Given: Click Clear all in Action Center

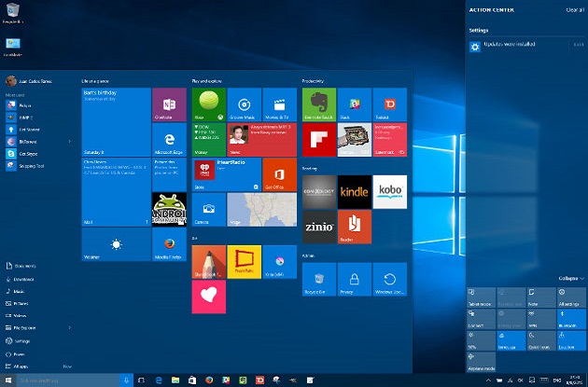Looking at the screenshot, I should tap(575, 8).
